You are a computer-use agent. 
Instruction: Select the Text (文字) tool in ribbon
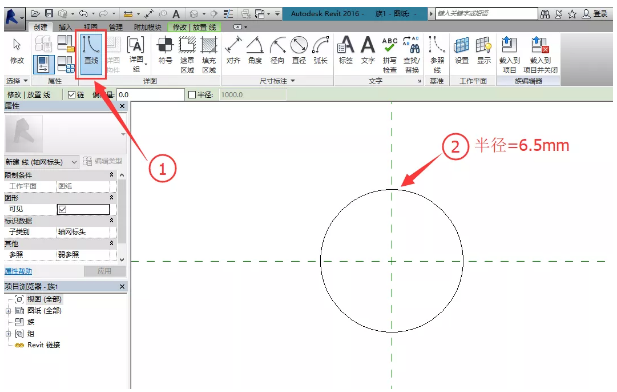coord(368,50)
